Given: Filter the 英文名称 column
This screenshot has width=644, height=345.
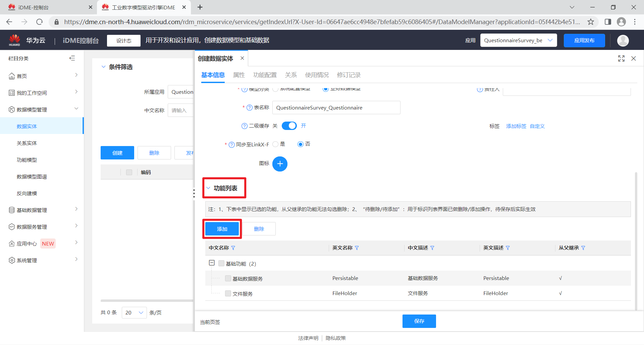Looking at the screenshot, I should (x=357, y=248).
